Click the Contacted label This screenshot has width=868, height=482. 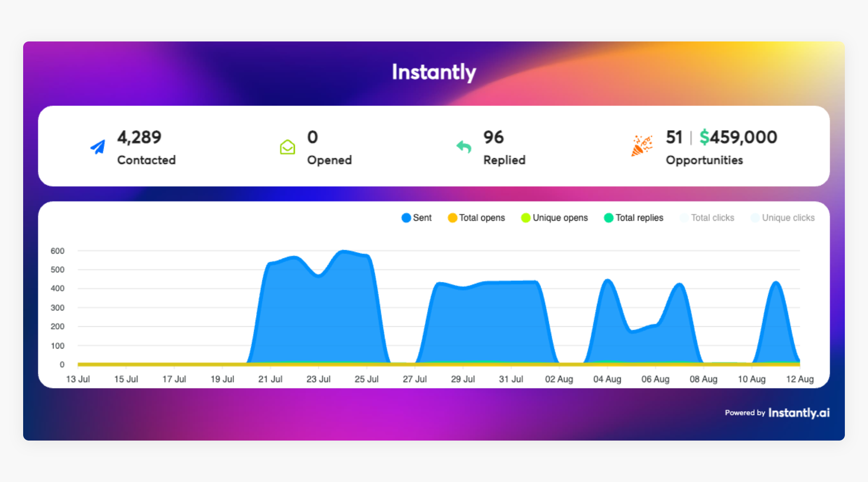[x=147, y=160]
